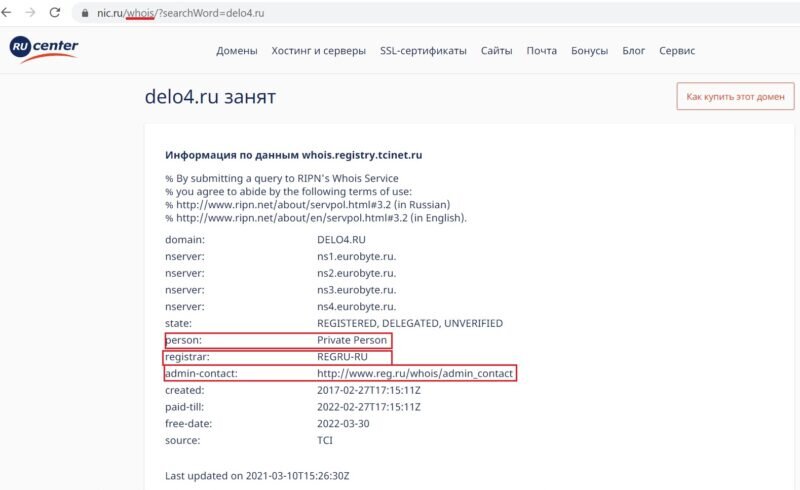
Task: Click the browser back arrow
Action: pyautogui.click(x=7, y=12)
